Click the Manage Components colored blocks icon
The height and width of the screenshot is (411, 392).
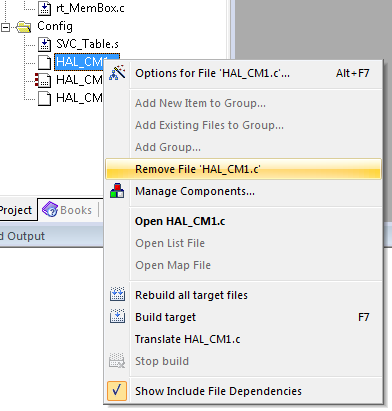[117, 191]
